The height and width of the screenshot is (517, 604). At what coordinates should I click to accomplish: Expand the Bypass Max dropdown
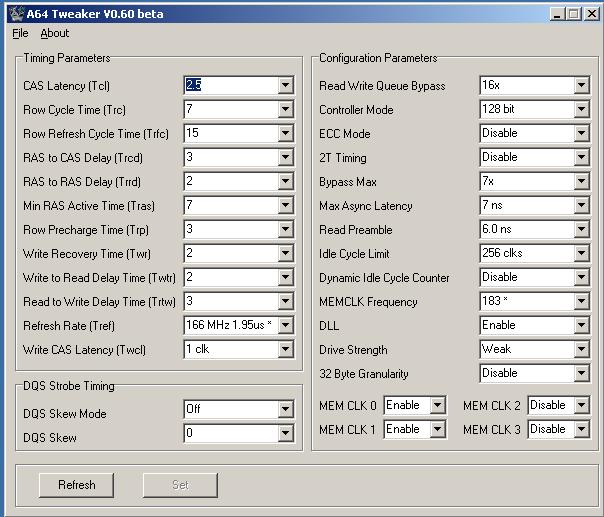tap(581, 181)
